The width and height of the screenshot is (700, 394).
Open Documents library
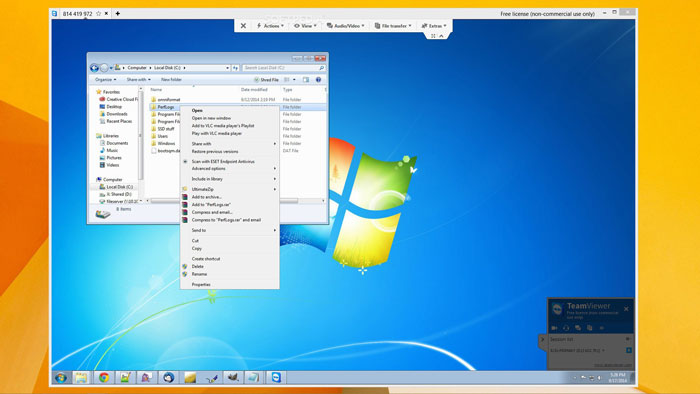[114, 143]
